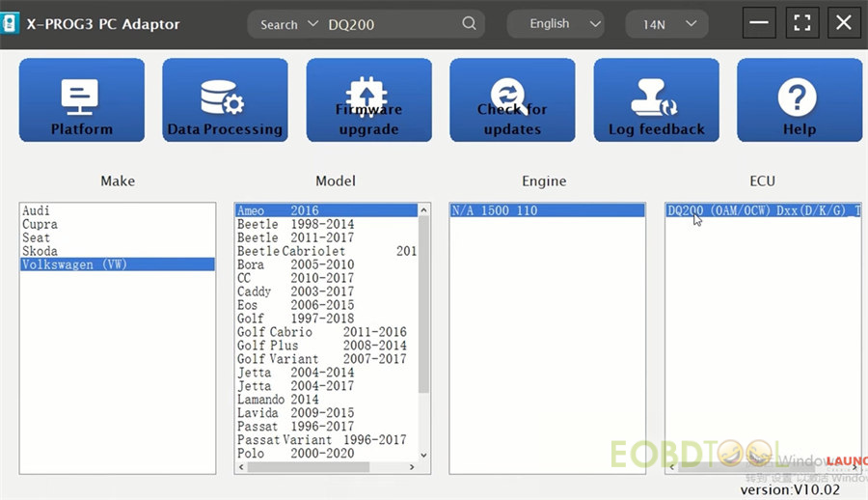
Task: Select Golf Variant 2007-2017 model
Action: click(x=326, y=359)
